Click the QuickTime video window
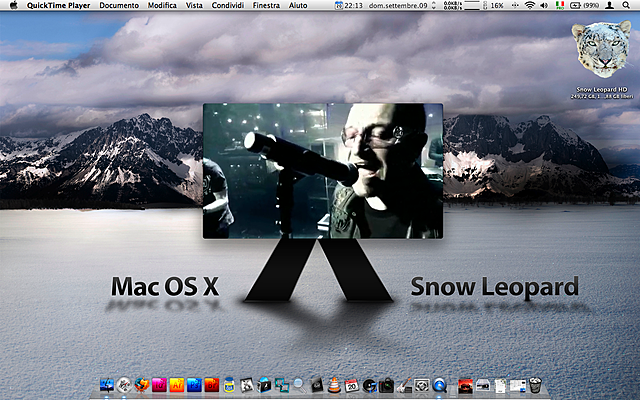Viewport: 640px width, 400px height. click(323, 171)
